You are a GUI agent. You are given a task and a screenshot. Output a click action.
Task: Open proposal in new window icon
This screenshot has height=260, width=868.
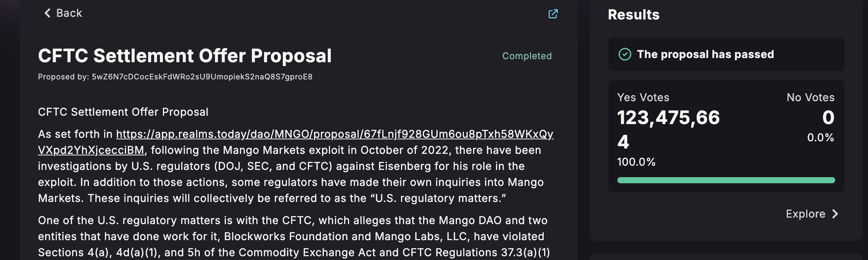tap(553, 14)
